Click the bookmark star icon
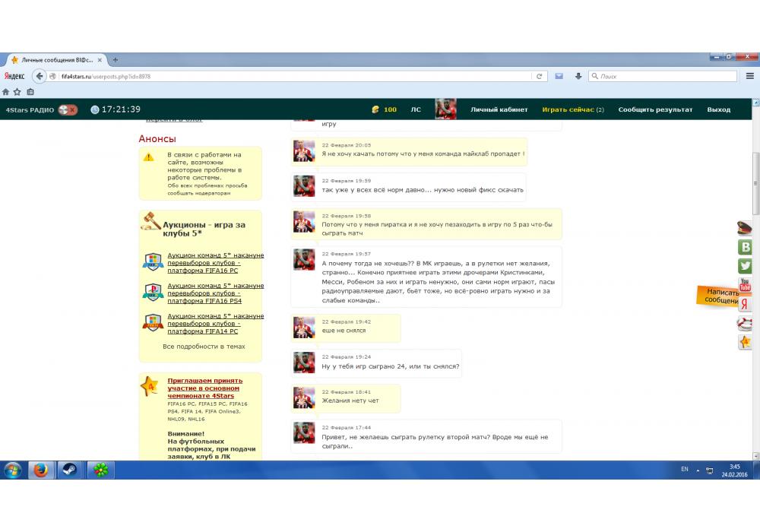Screen dimensions: 760x532 tap(17, 91)
